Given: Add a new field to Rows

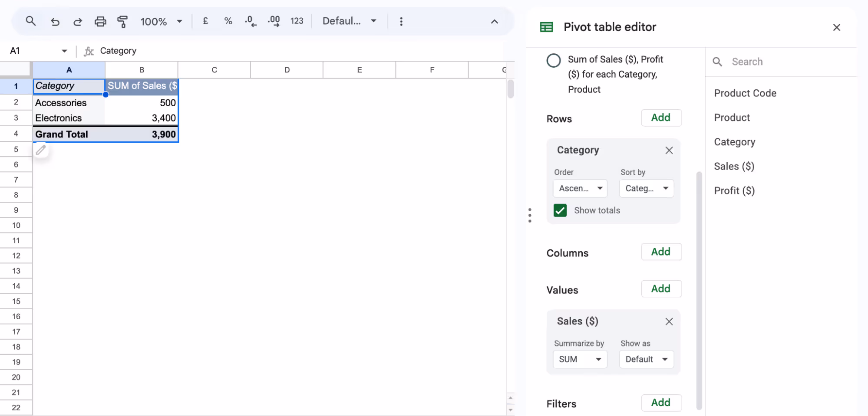Looking at the screenshot, I should click(x=661, y=118).
